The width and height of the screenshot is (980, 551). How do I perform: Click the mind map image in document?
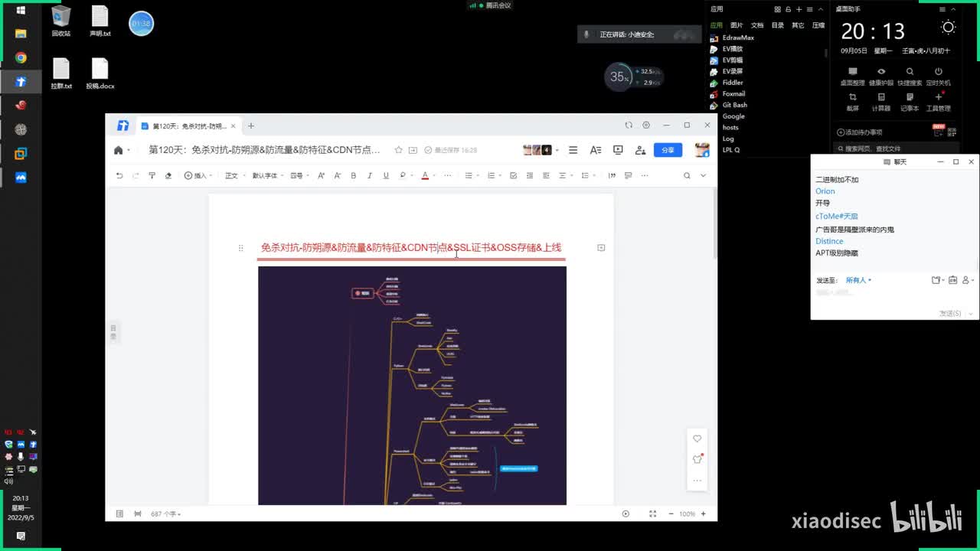[x=412, y=386]
